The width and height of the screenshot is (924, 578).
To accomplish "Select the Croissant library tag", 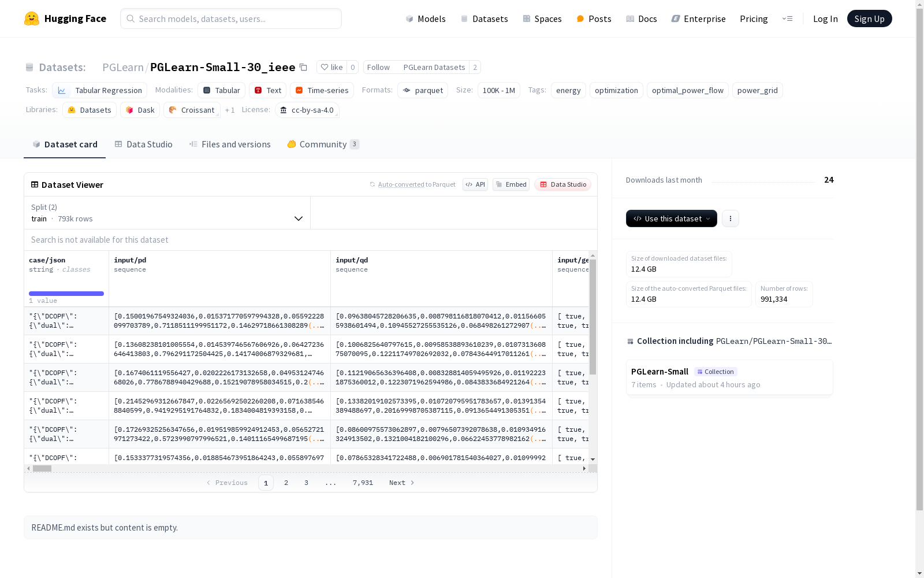I will 192,110.
